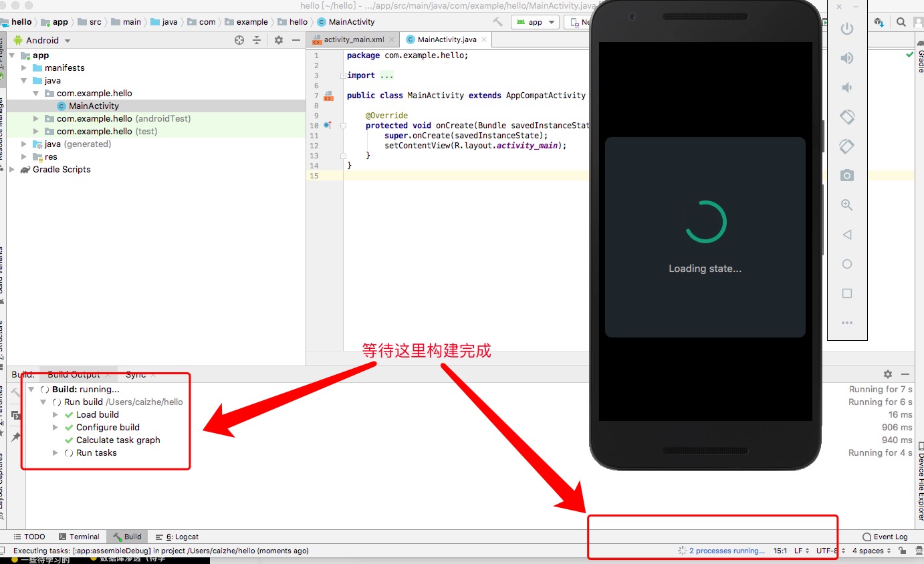Hide the Project panel with minus icon

[x=296, y=40]
